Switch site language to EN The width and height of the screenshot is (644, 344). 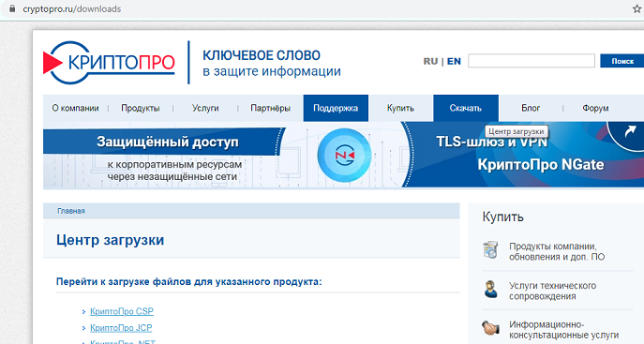[x=454, y=61]
